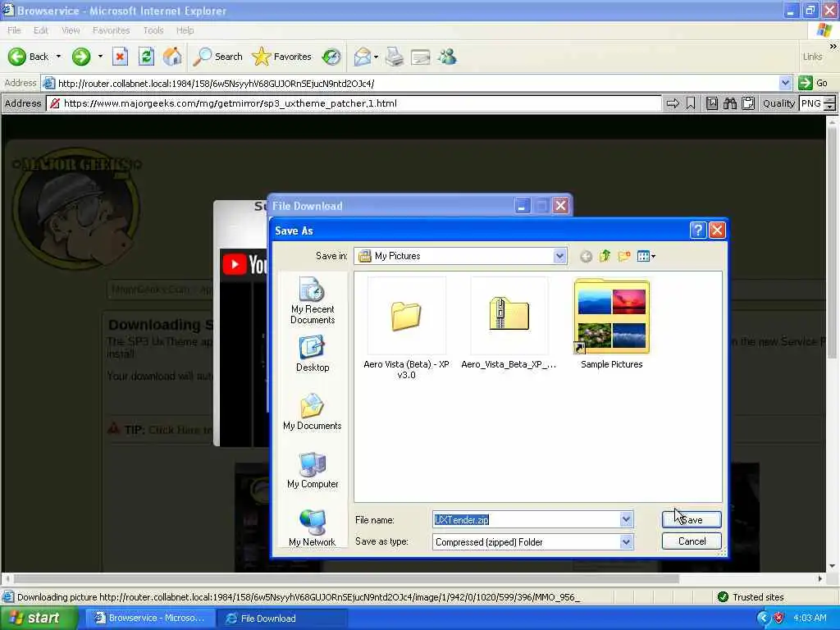Click the Mail envelope icon
Viewport: 840px width, 630px height.
pos(363,57)
